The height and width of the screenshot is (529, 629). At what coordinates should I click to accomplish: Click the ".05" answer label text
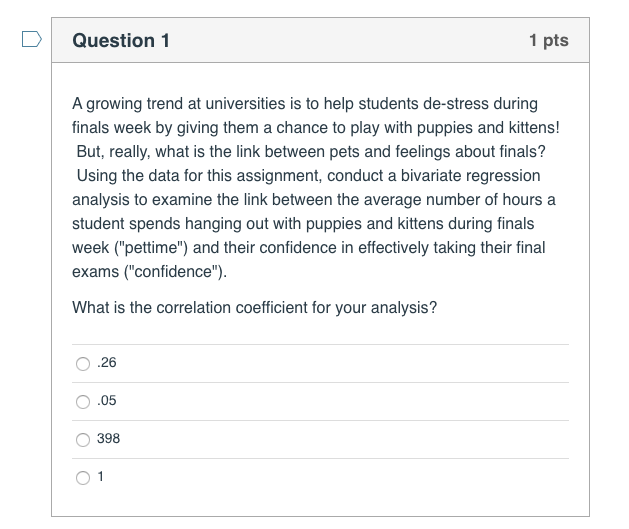(107, 401)
